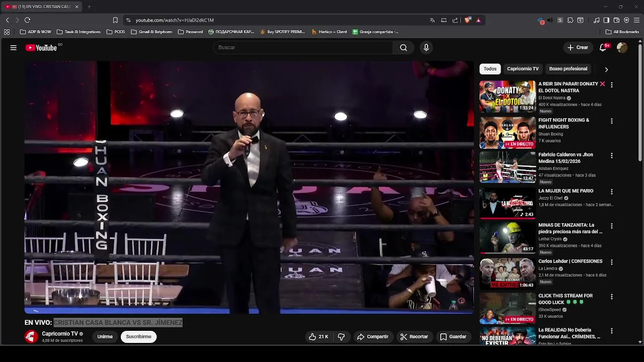Select the EN VIVO browser tab
The image size is (644, 362).
tap(41, 7)
